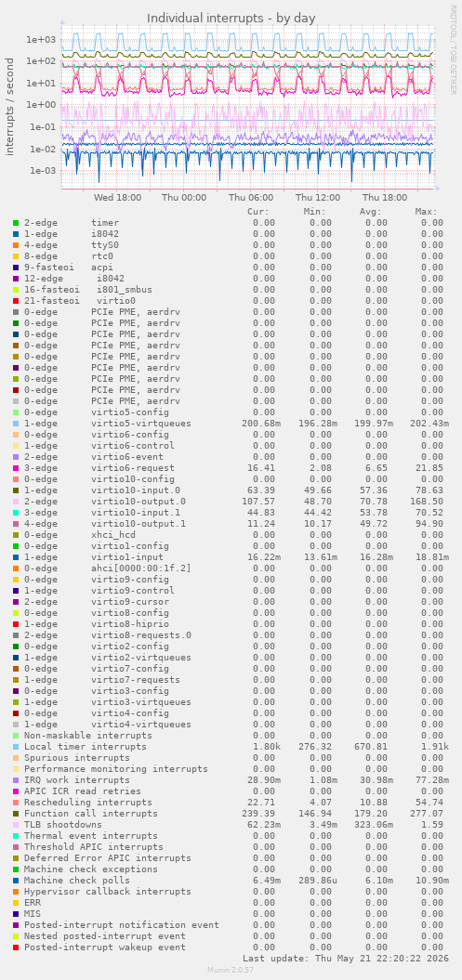The height and width of the screenshot is (980, 462).
Task: Click the Max: column header
Action: [427, 211]
